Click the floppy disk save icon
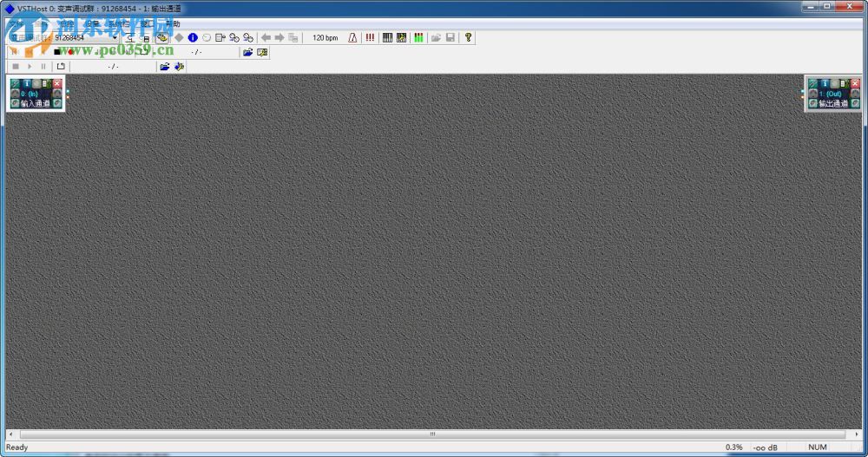The image size is (868, 457). pos(450,37)
